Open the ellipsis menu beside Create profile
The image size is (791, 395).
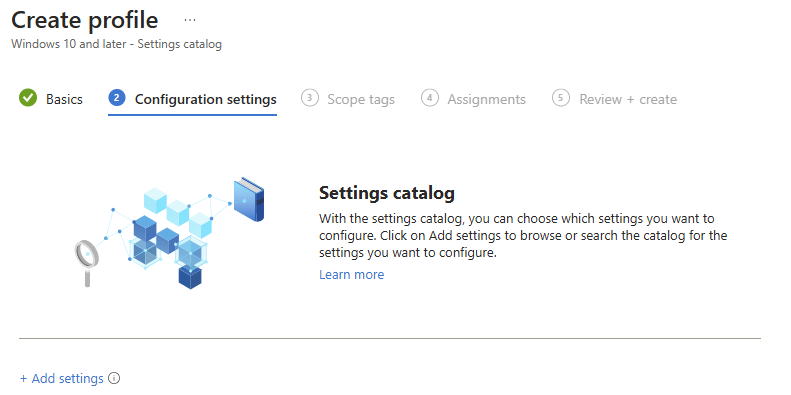(190, 21)
